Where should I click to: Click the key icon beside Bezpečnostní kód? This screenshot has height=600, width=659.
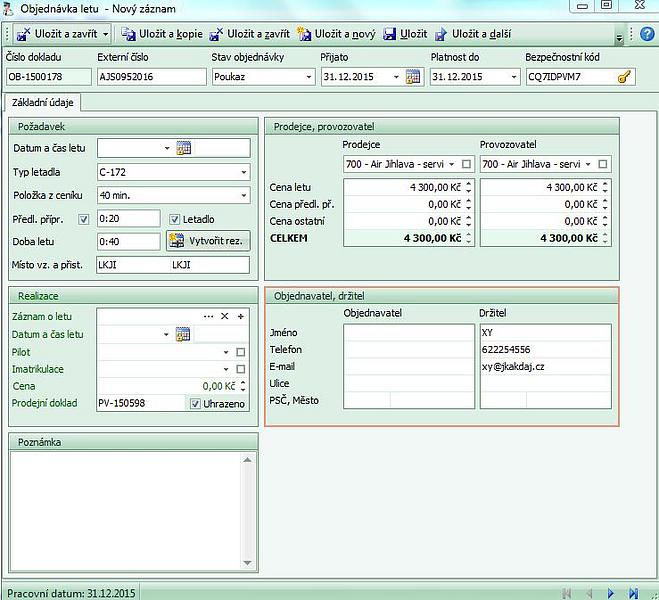click(x=625, y=77)
